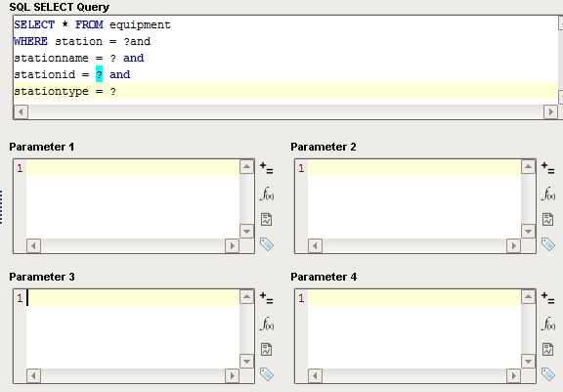Click the expression icon beside Parameter 1
563x392 pixels.
tap(267, 168)
